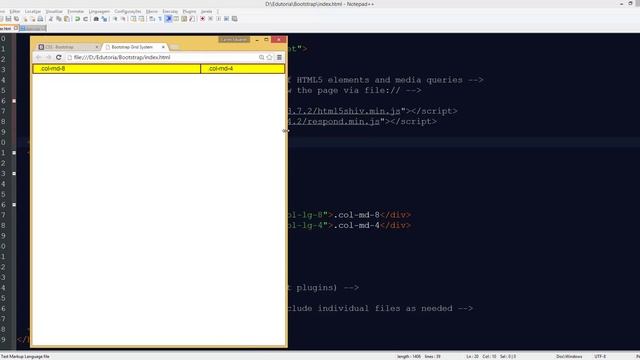This screenshot has height=360, width=640.
Task: Toggle Word Wrap toolbar icon
Action: pos(152,19)
